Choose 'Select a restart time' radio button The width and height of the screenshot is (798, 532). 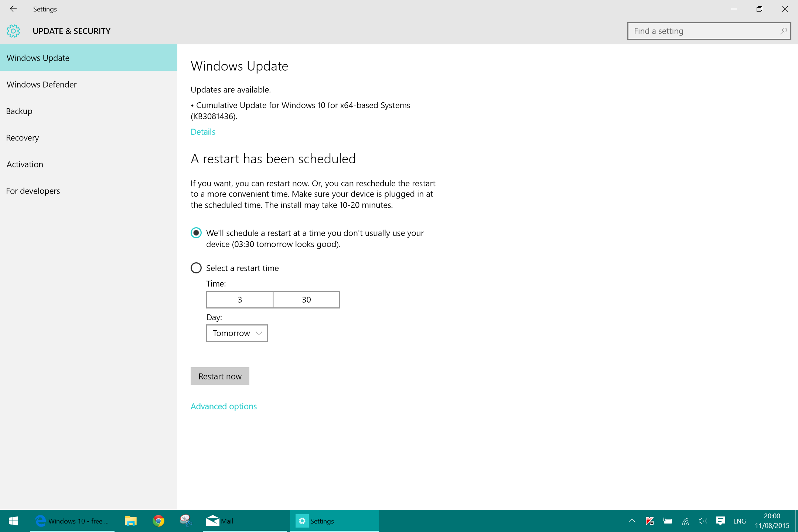tap(196, 268)
